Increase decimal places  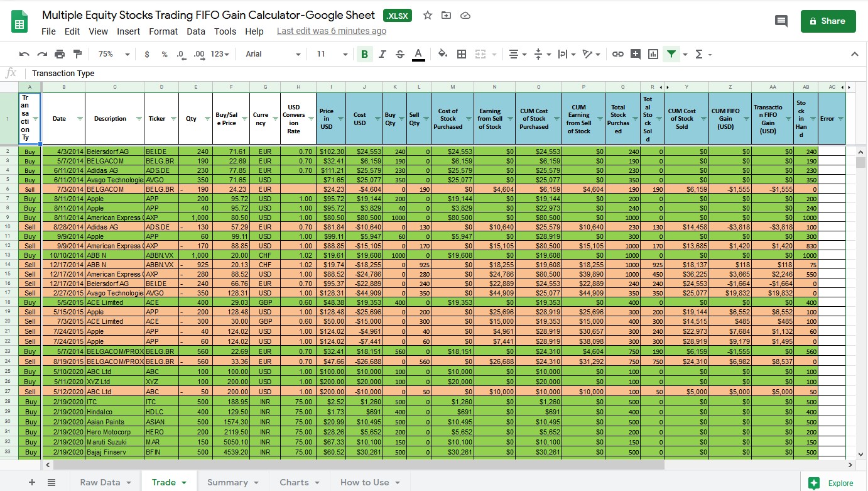click(x=199, y=54)
